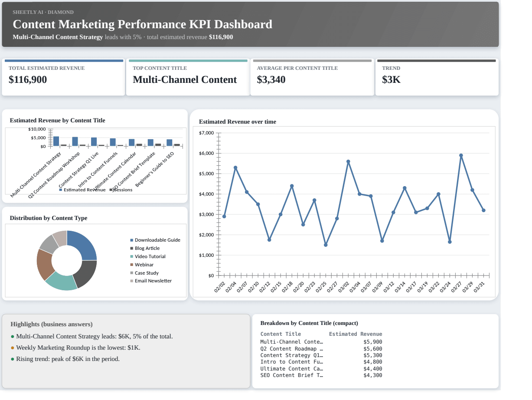Click the 02/02 first data point
This screenshot has width=532, height=400.
pos(224,216)
